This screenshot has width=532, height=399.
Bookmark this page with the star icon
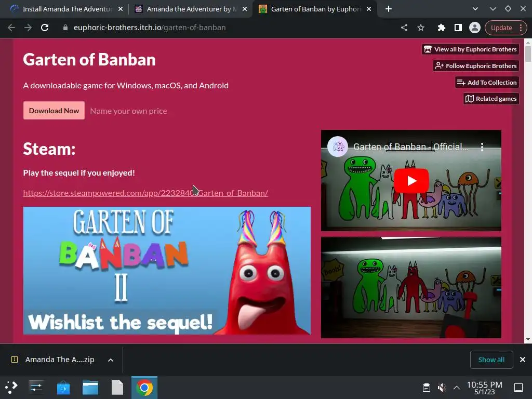click(x=421, y=28)
